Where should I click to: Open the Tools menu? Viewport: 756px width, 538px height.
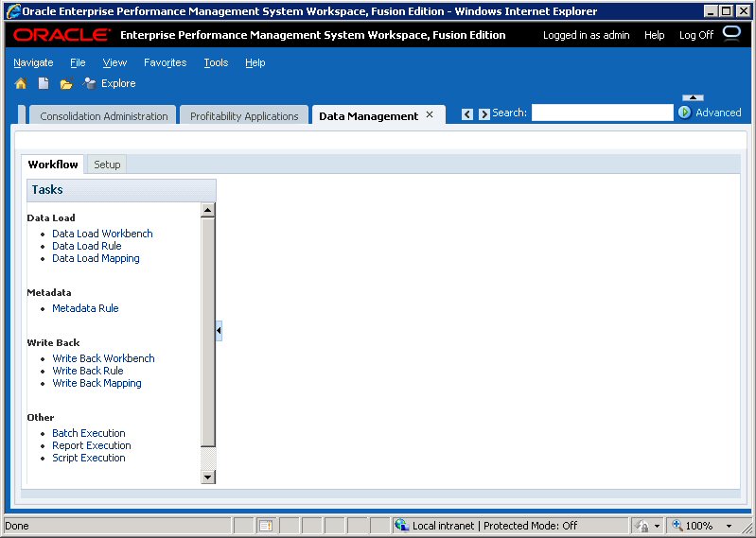pyautogui.click(x=216, y=62)
